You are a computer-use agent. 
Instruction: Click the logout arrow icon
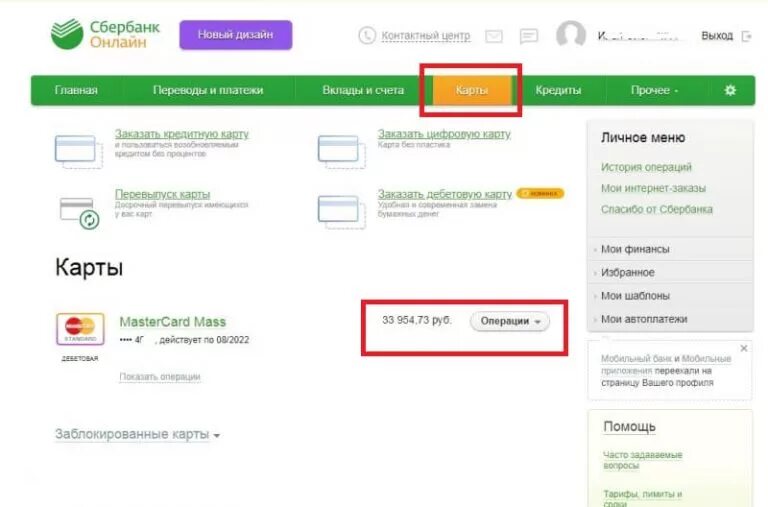(x=746, y=36)
